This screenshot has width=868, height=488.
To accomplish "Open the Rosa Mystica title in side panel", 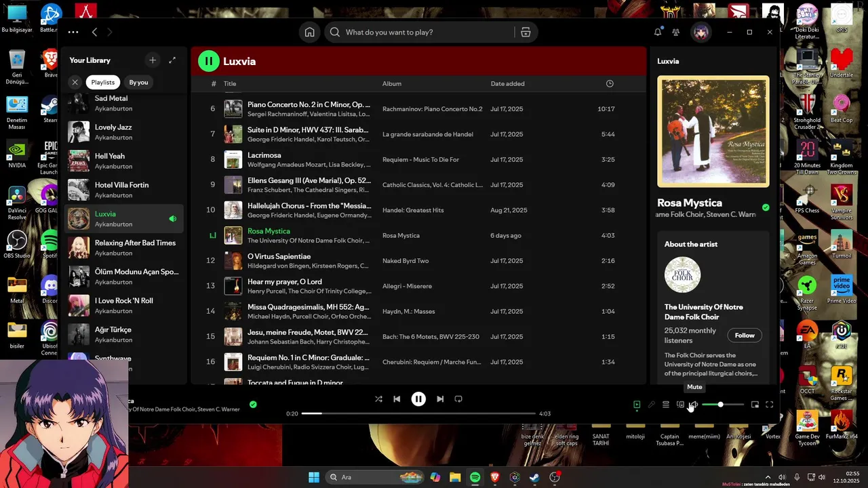I will [690, 203].
